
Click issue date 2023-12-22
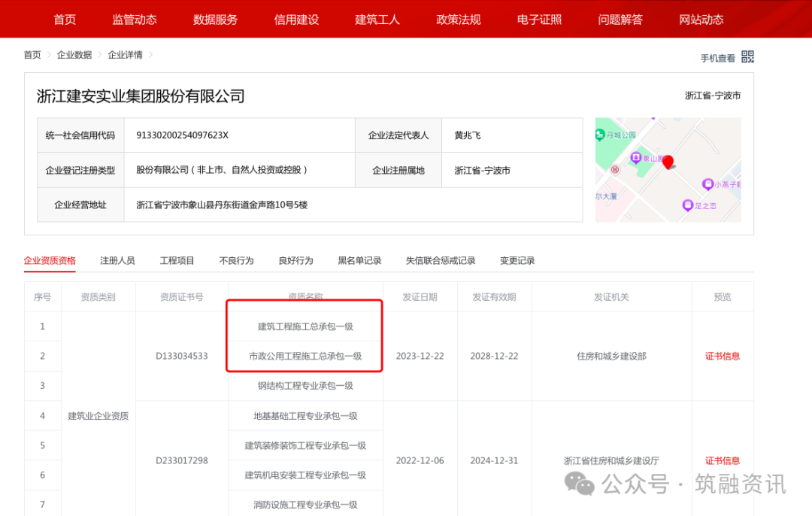(x=420, y=356)
